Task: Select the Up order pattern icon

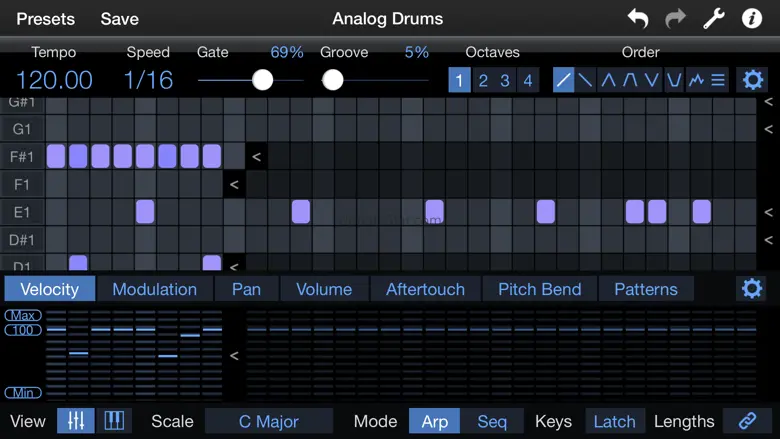Action: [x=563, y=80]
